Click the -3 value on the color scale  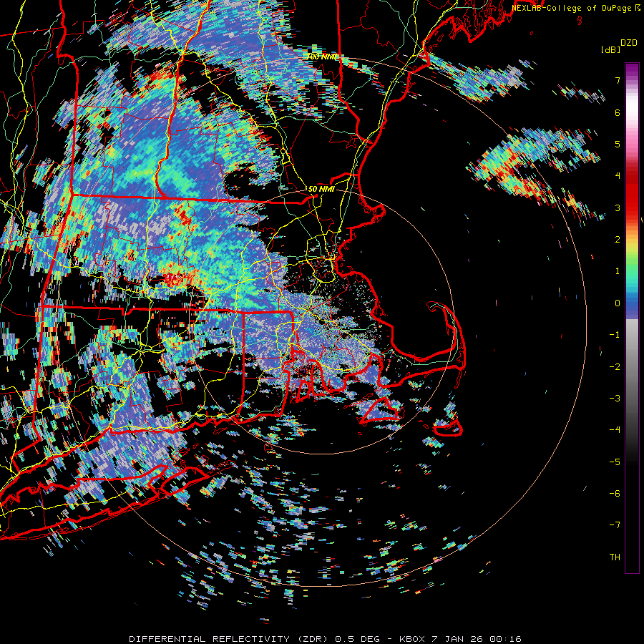click(615, 399)
